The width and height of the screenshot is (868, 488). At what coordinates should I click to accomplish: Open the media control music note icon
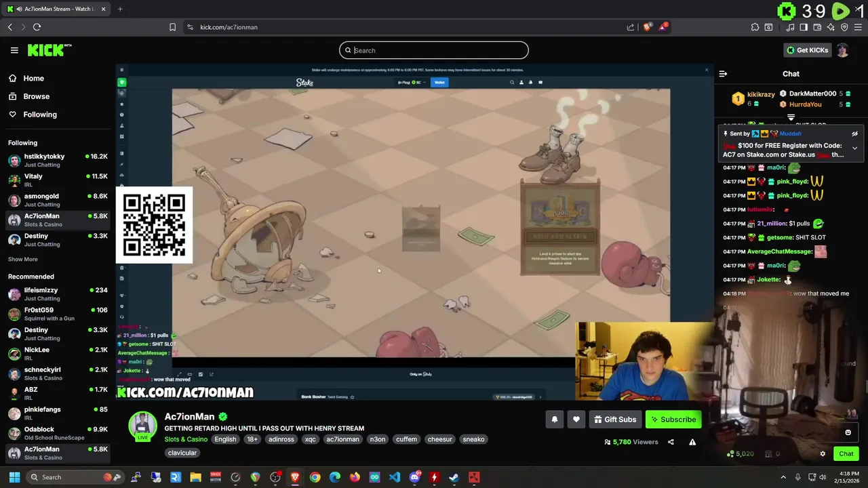click(790, 27)
